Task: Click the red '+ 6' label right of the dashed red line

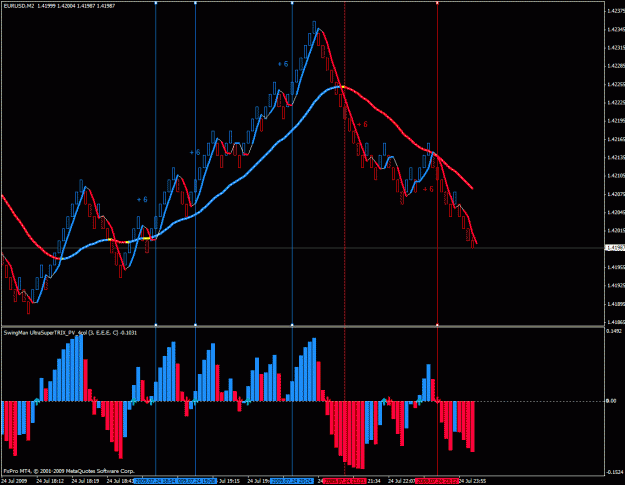Action: pos(362,124)
